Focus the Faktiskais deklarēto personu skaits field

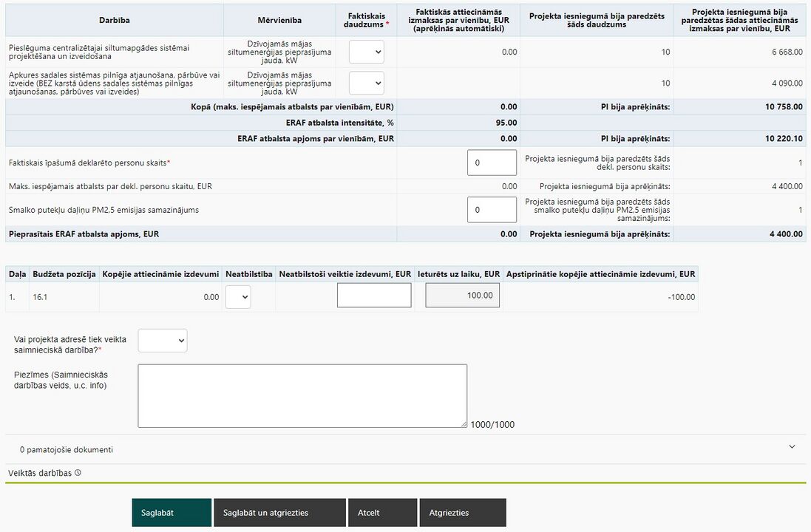point(492,163)
